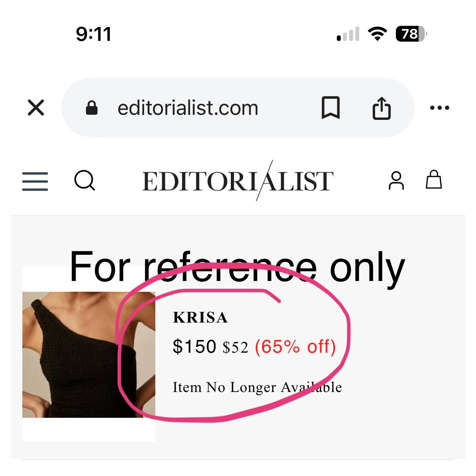The height and width of the screenshot is (476, 476).
Task: Bookmark this page using the bookmark icon
Action: pos(331,108)
